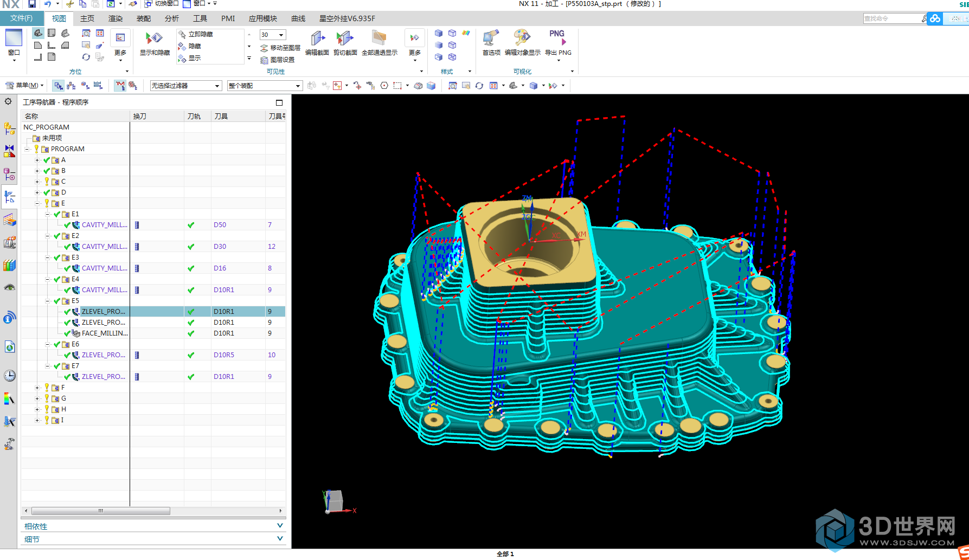The height and width of the screenshot is (560, 969).
Task: Click the view triad cube in the viewport
Action: (335, 501)
